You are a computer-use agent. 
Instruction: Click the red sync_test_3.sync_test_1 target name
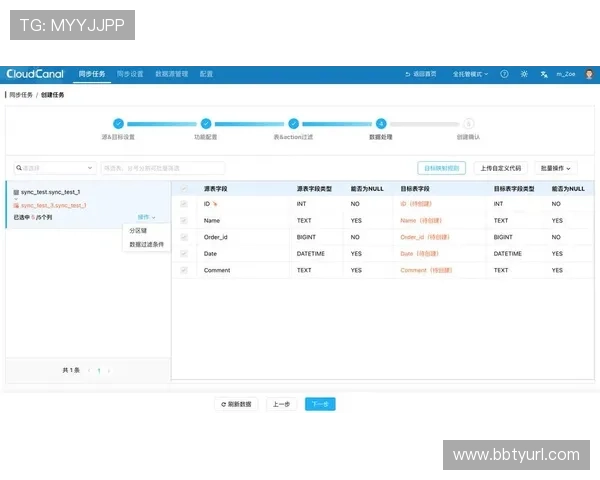point(53,206)
